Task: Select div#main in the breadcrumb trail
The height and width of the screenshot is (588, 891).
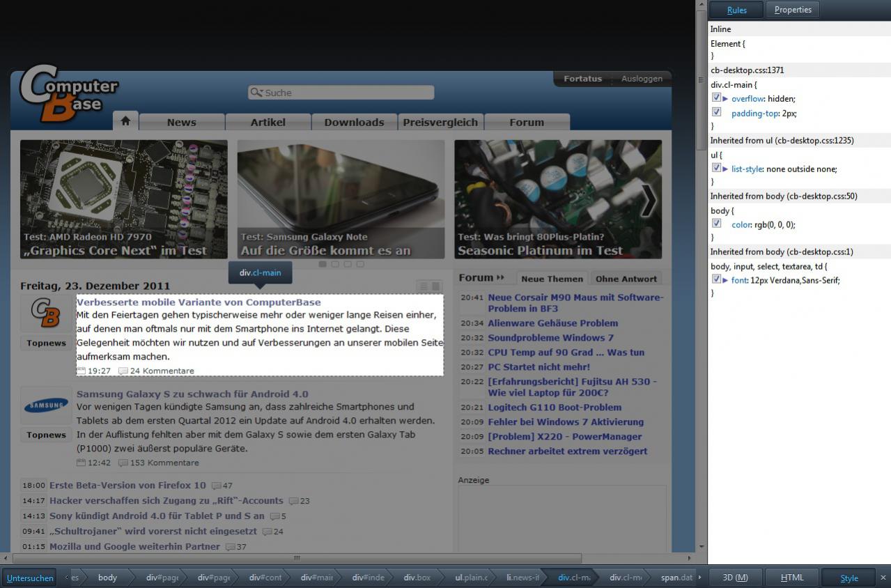Action: point(316,578)
